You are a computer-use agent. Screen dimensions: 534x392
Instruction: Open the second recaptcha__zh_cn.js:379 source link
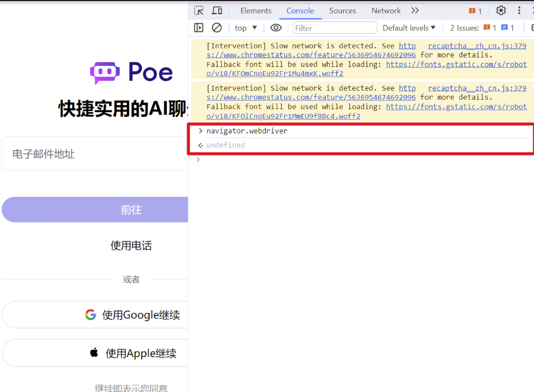click(x=477, y=88)
